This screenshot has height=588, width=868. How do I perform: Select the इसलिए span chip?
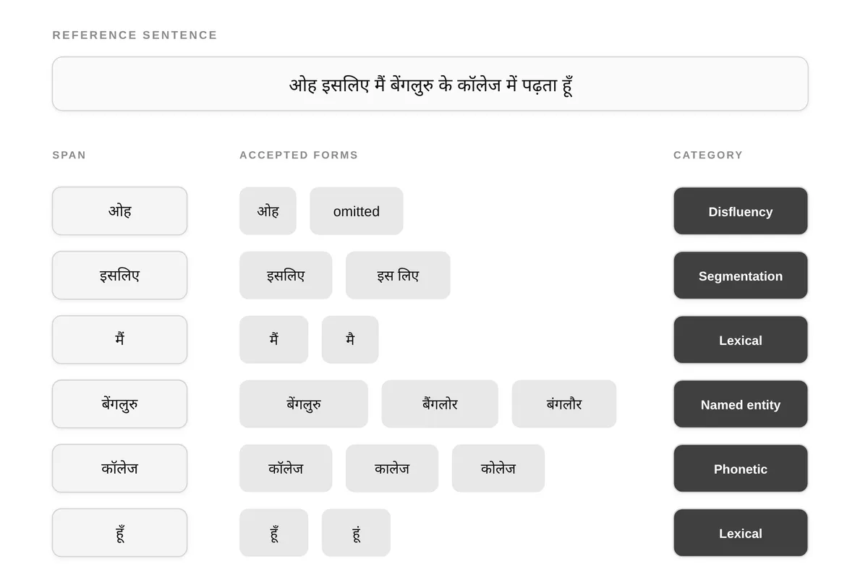[119, 276]
